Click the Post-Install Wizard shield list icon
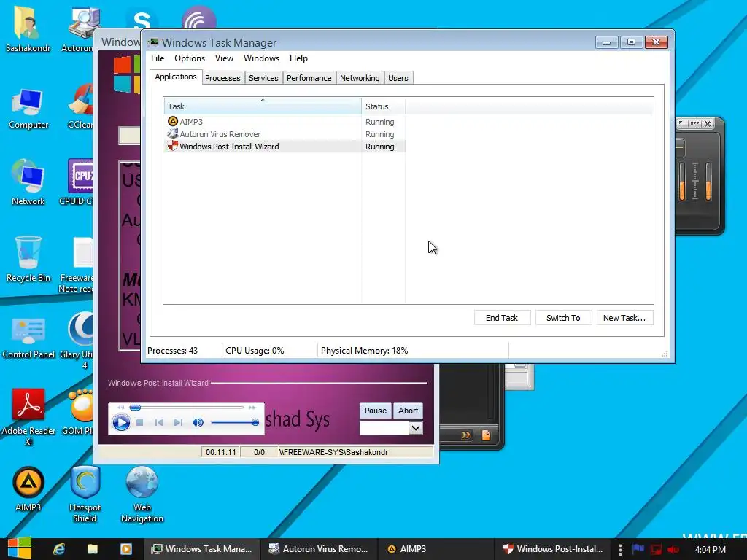 (x=173, y=146)
